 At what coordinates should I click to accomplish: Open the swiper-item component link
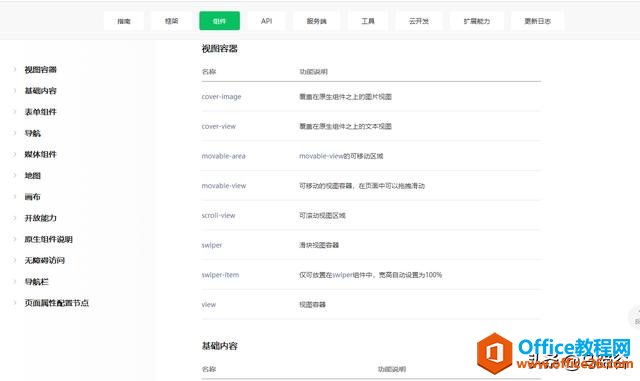tap(220, 275)
